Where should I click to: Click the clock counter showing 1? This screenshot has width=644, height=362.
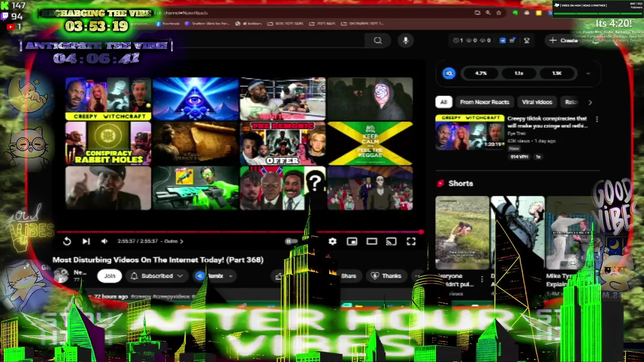458,41
